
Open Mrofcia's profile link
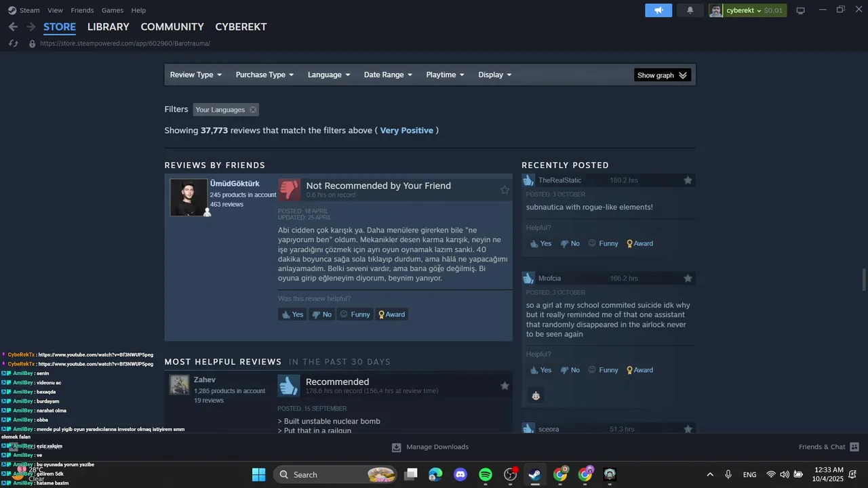coord(550,279)
